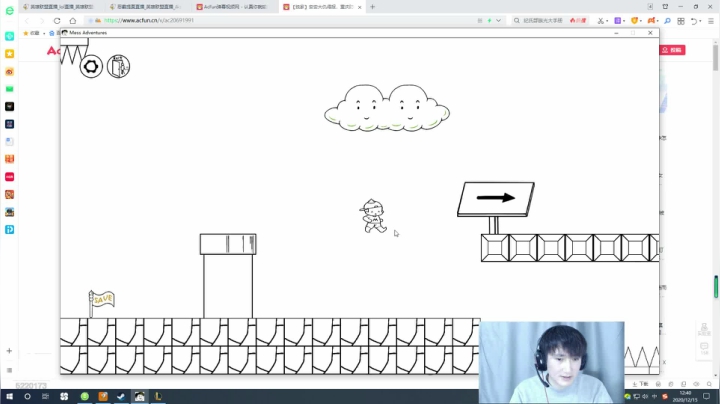Open the grid apps toolbar icon
720x404 pixels.
click(x=681, y=21)
